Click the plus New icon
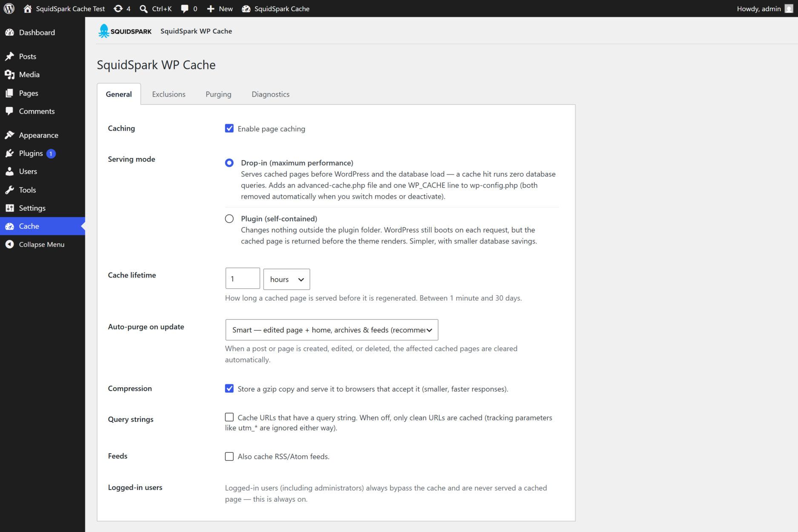Screen dimensions: 798x532 pos(211,9)
